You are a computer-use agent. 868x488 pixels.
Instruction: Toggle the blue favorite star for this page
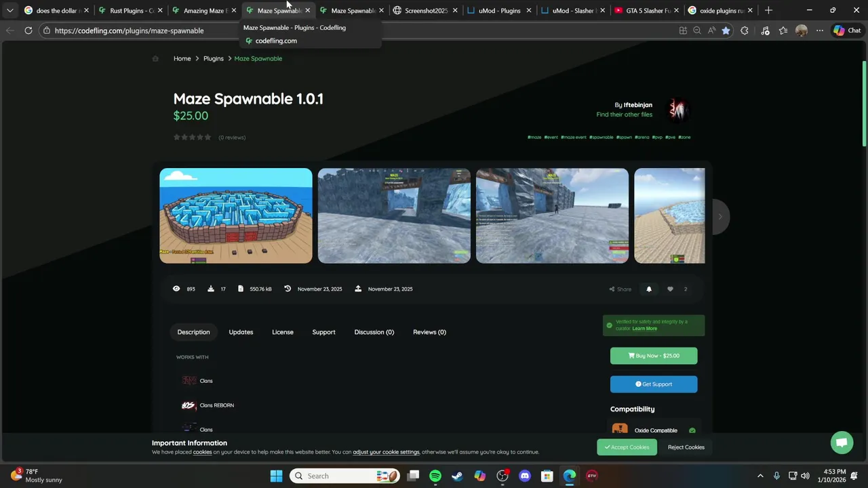pyautogui.click(x=726, y=30)
